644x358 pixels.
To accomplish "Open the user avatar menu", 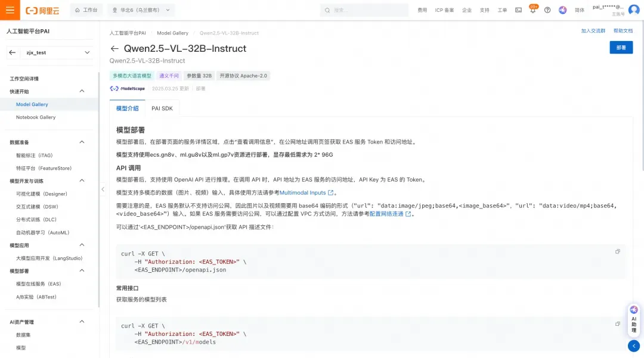I will coord(634,10).
